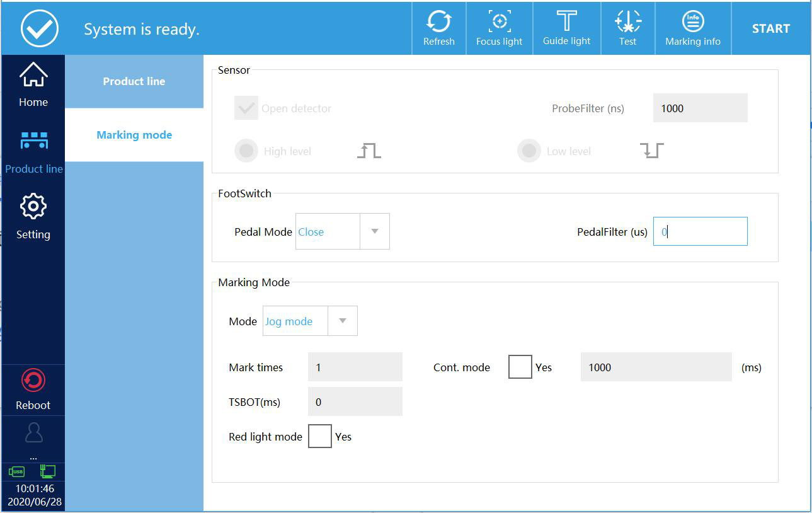Image resolution: width=812 pixels, height=513 pixels.
Task: Click the USB status indicator
Action: (16, 471)
